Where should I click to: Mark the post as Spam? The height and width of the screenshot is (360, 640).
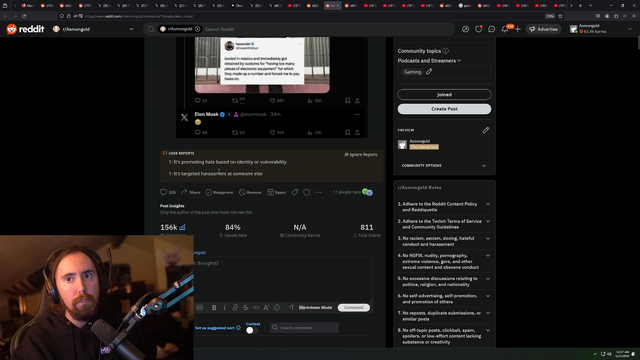click(276, 192)
